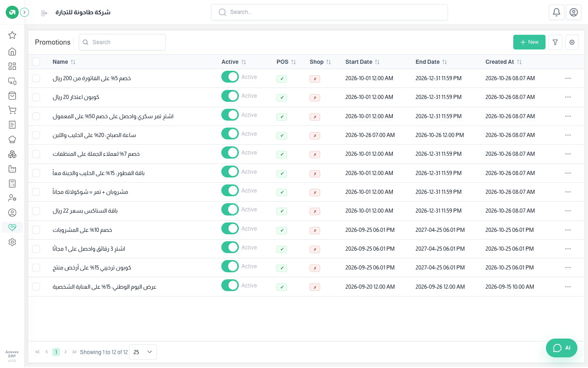Open the user settings icon in sidebar
Image resolution: width=588 pixels, height=368 pixels.
coord(12,198)
